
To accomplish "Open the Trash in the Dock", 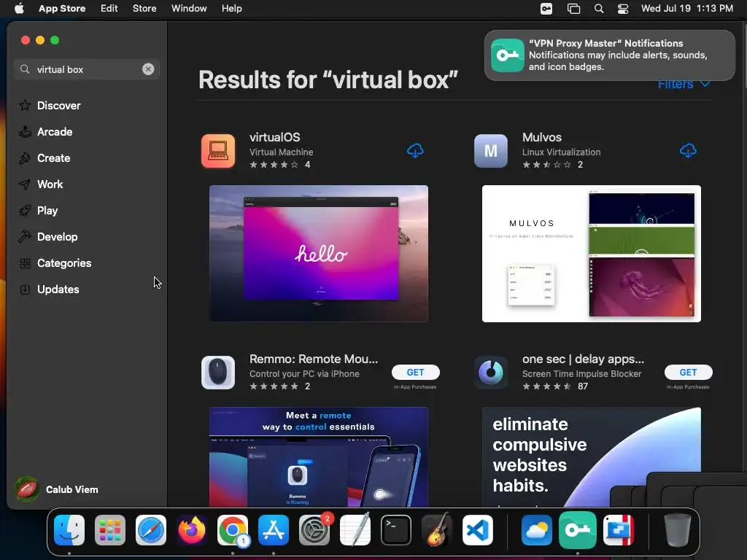I will (x=678, y=530).
